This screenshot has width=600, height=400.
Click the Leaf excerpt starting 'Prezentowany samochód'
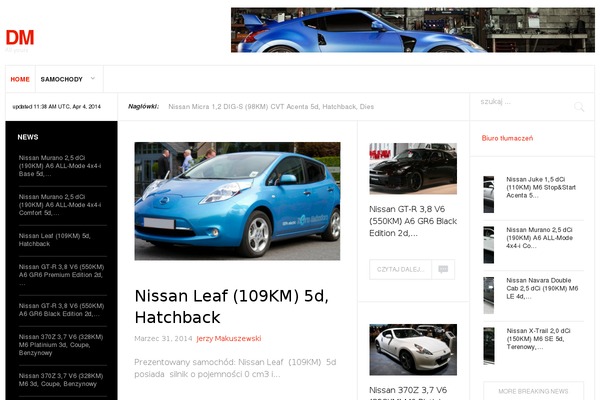(235, 368)
